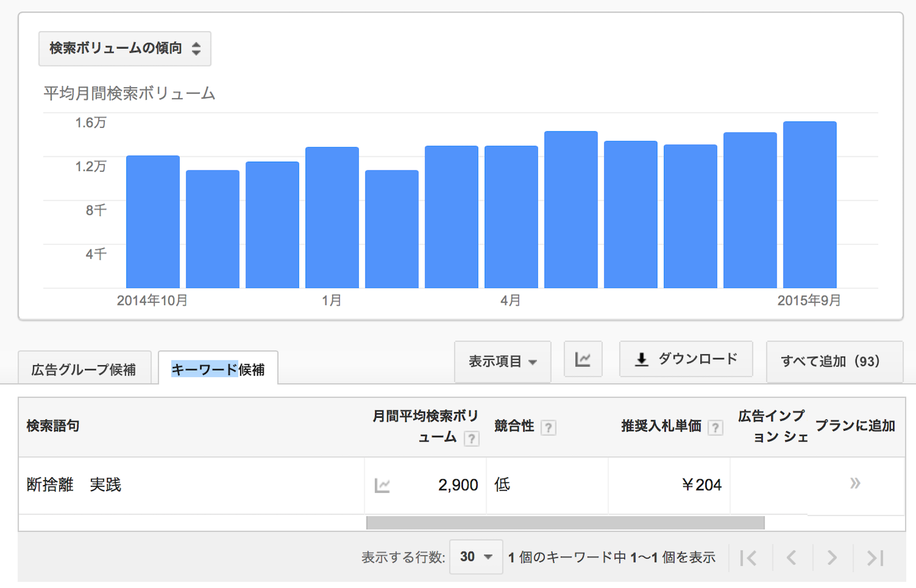
Task: Click the 低 competition value
Action: tap(502, 485)
